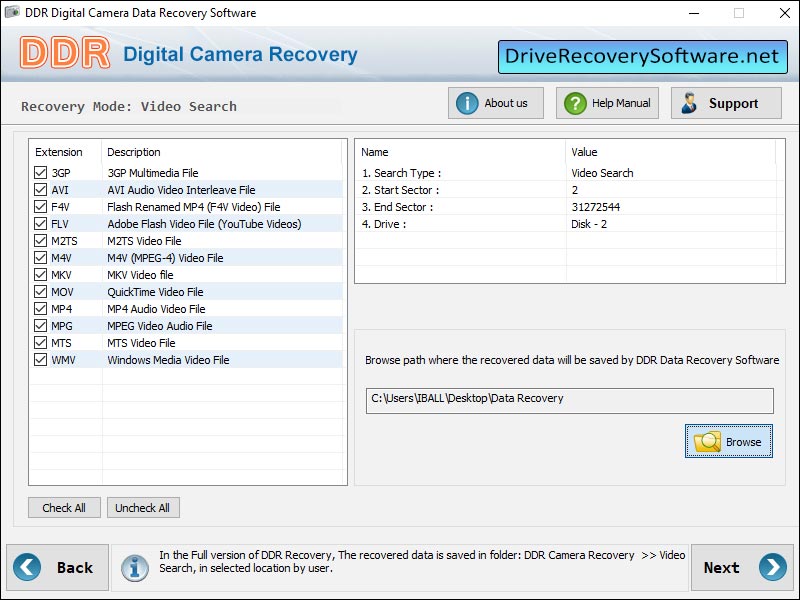Select the 'MKV Video file' description
800x600 pixels.
click(x=140, y=275)
